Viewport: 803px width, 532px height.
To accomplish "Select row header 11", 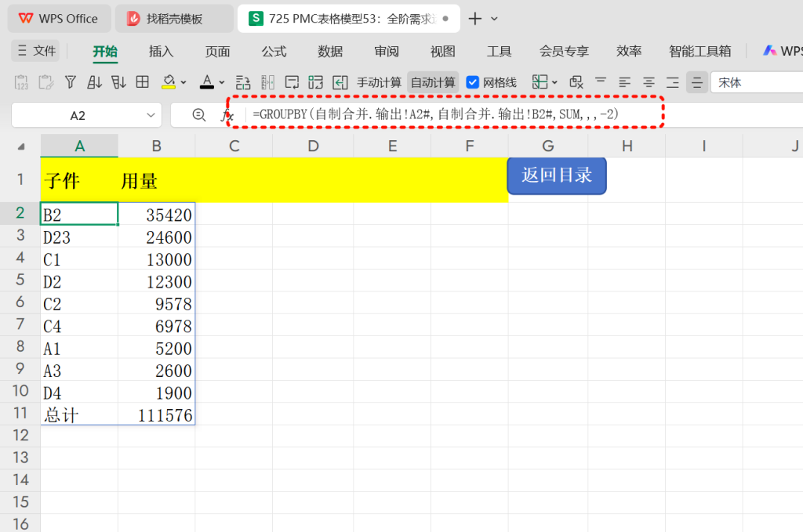I will (20, 414).
